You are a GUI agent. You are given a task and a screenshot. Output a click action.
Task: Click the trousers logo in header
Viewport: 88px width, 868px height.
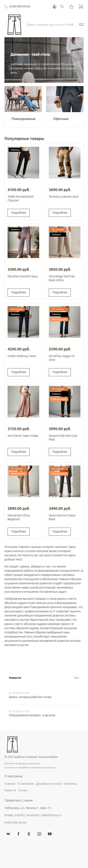point(14,25)
